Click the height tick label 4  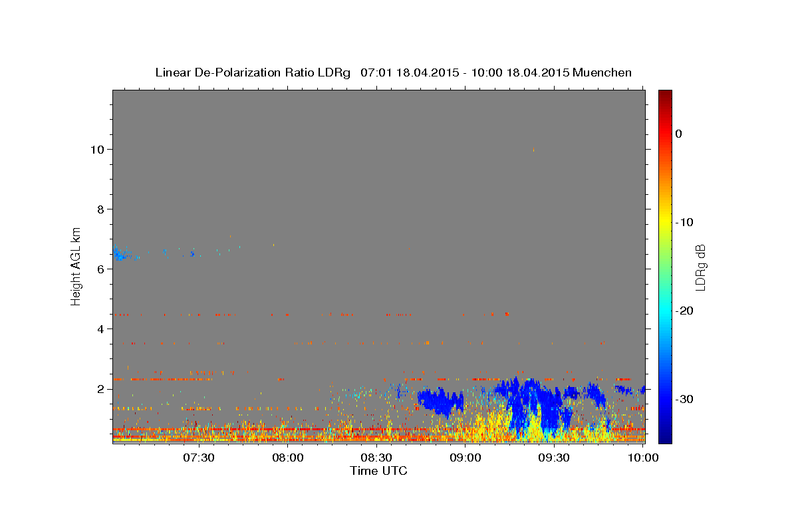coord(100,329)
